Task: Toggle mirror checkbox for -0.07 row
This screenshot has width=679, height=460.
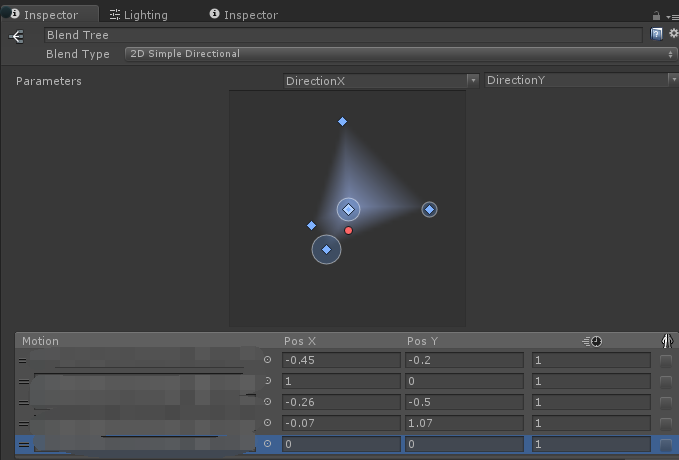Action: [x=666, y=423]
